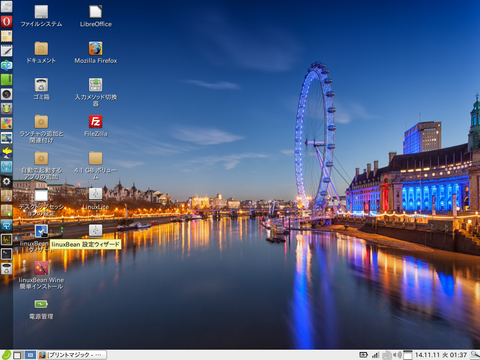Click the battery indicator in system tray

pyautogui.click(x=364, y=355)
